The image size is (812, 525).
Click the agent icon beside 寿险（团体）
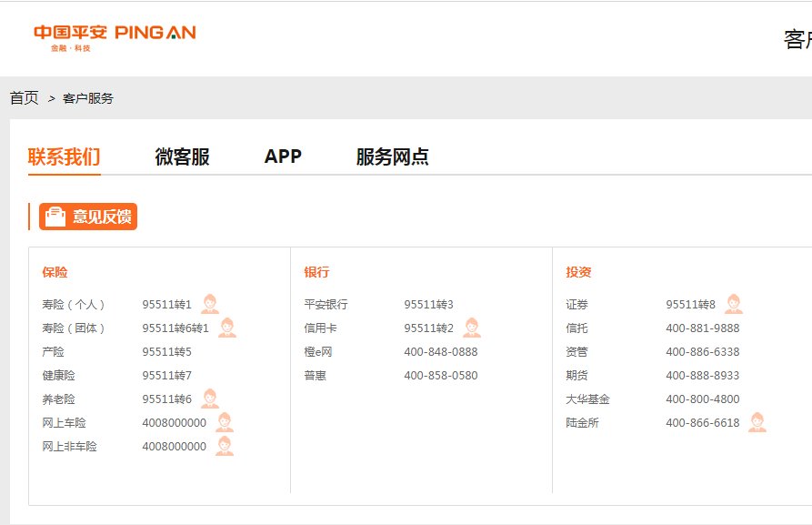(x=229, y=328)
